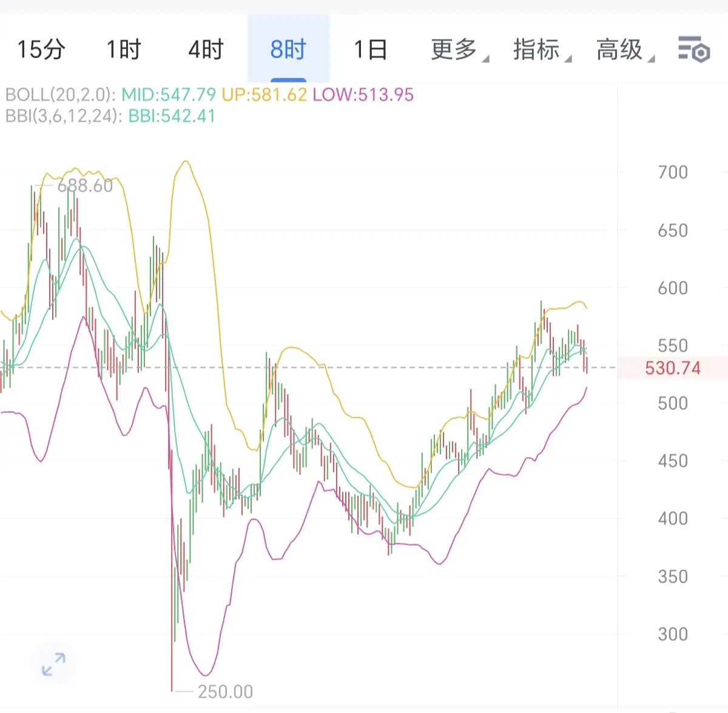Switch to the 1日 daily tab
Image resolution: width=728 pixels, height=713 pixels.
[371, 49]
